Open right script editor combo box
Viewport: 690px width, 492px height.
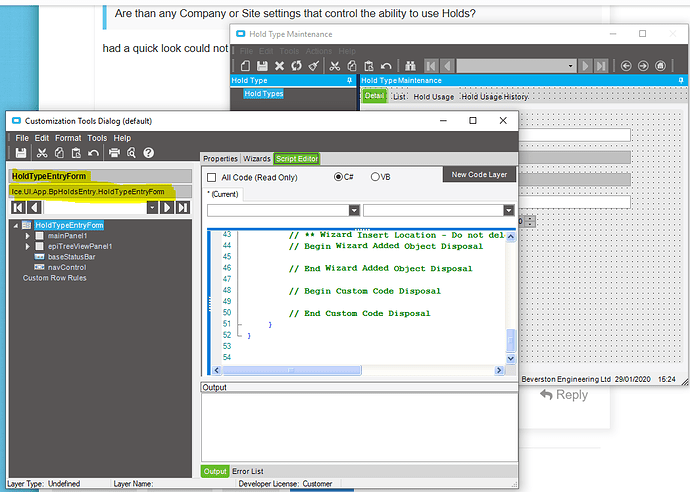(x=509, y=210)
